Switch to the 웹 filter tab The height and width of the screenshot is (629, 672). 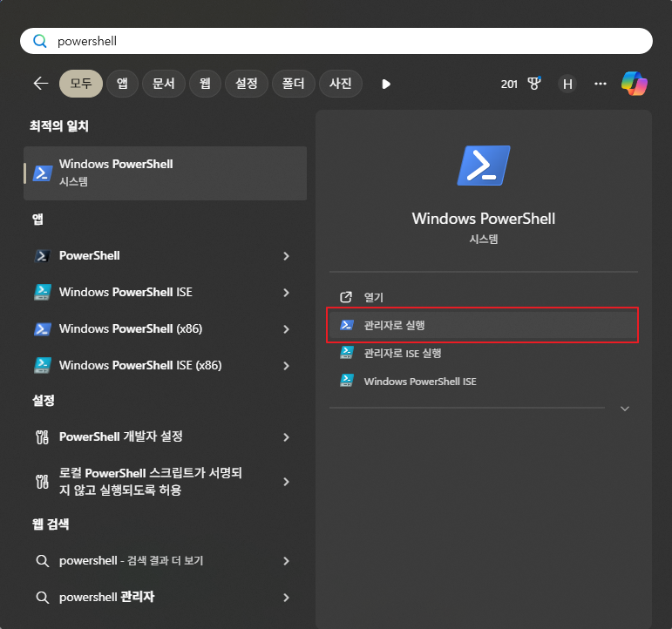pos(205,83)
